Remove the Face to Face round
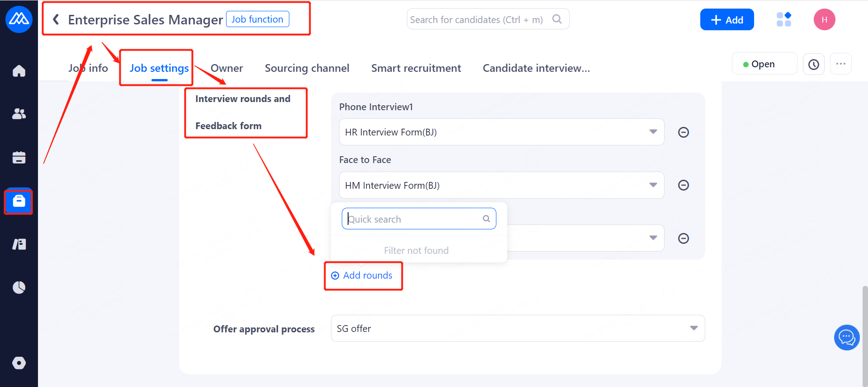868x387 pixels. coord(684,185)
